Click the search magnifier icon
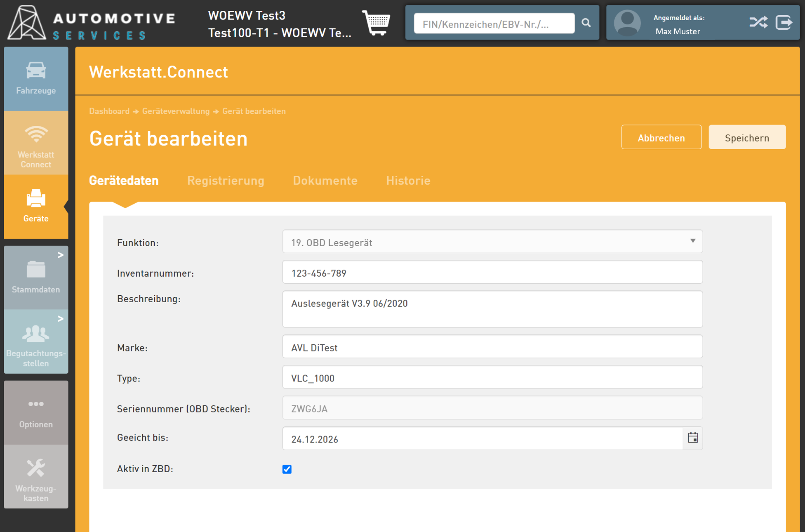Image resolution: width=805 pixels, height=532 pixels. (586, 23)
